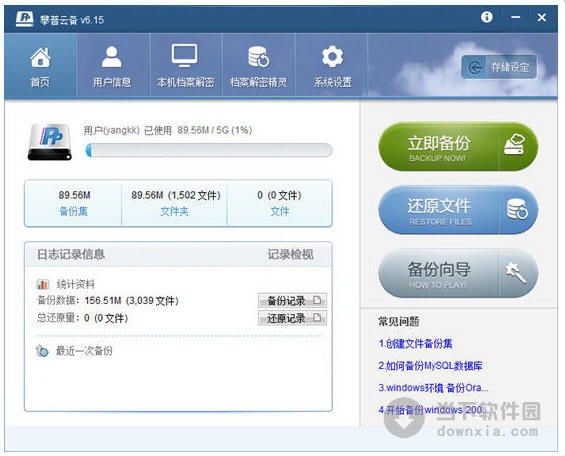The width and height of the screenshot is (565, 456).
Task: Click the 统计资料 label
Action: pyautogui.click(x=75, y=284)
